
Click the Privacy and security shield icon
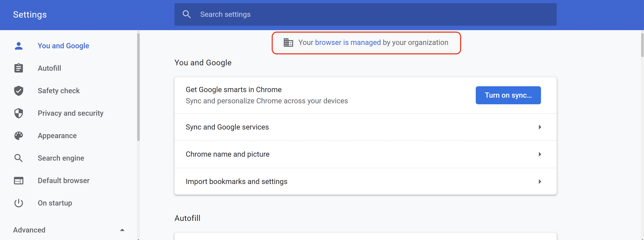coord(19,113)
